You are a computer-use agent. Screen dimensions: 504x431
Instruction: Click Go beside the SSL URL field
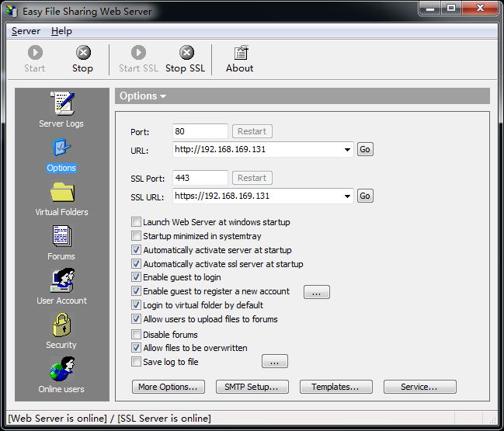[365, 196]
